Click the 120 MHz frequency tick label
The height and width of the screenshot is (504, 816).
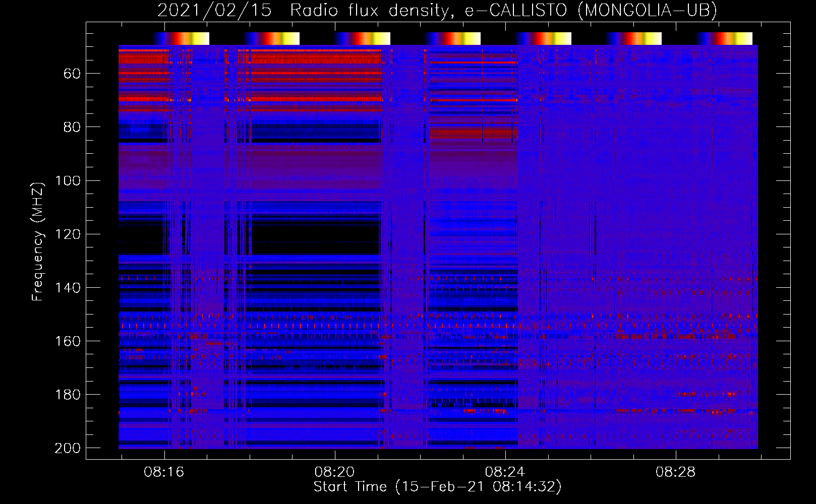(68, 234)
